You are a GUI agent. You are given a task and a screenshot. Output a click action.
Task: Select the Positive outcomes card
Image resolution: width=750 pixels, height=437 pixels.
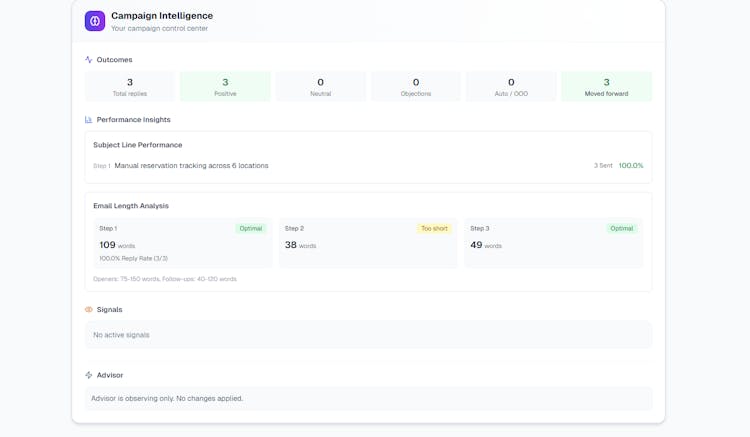pos(225,87)
